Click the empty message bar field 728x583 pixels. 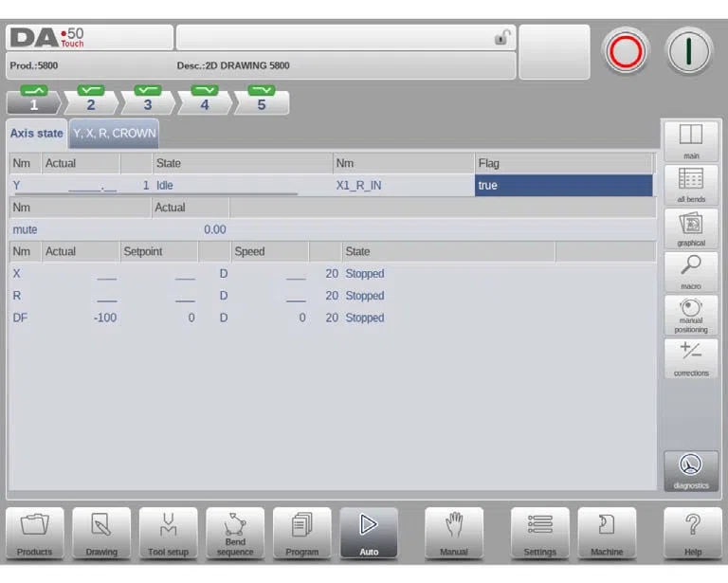click(346, 37)
